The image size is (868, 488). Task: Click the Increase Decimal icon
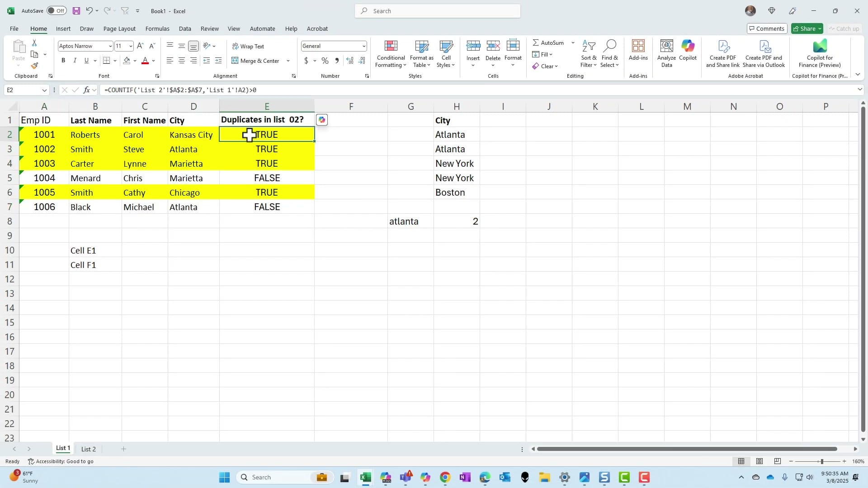[350, 60]
